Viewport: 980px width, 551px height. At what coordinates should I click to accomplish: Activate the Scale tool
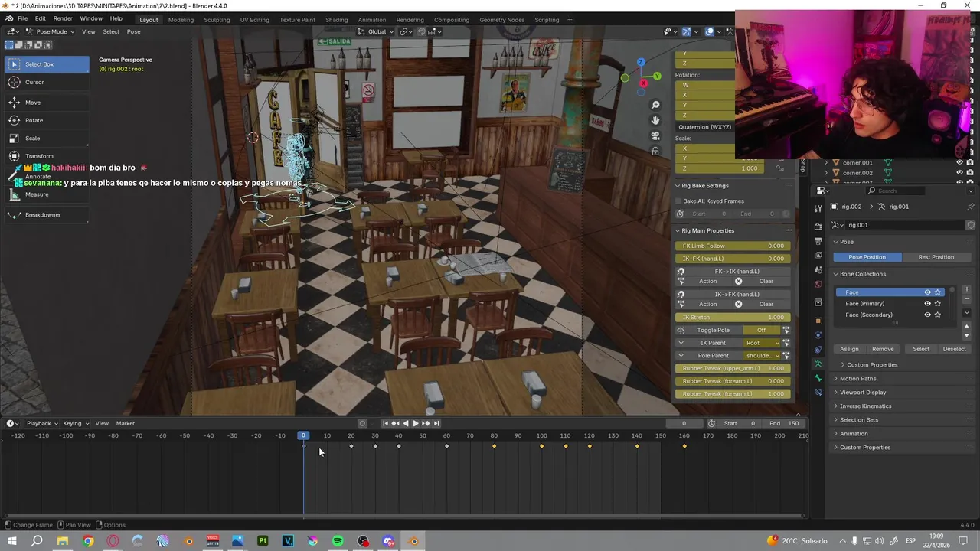tap(46, 139)
